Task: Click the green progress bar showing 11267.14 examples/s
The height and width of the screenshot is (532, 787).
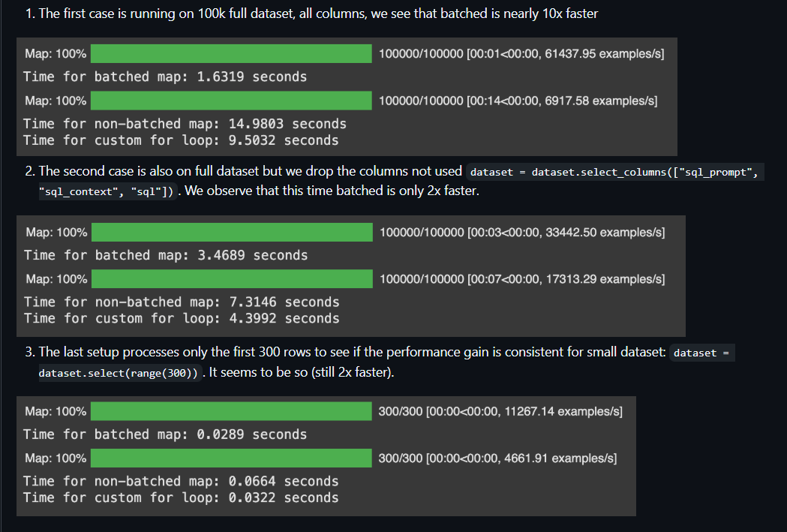Action: [231, 411]
